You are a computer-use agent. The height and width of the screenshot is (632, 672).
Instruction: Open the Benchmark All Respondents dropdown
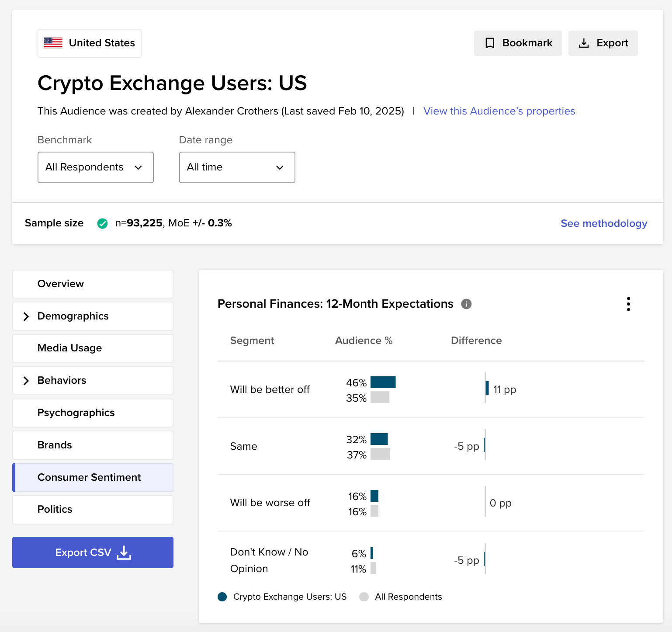95,167
